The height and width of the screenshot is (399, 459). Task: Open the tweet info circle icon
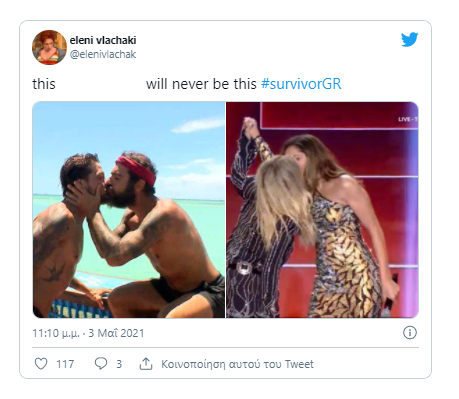[x=410, y=333]
